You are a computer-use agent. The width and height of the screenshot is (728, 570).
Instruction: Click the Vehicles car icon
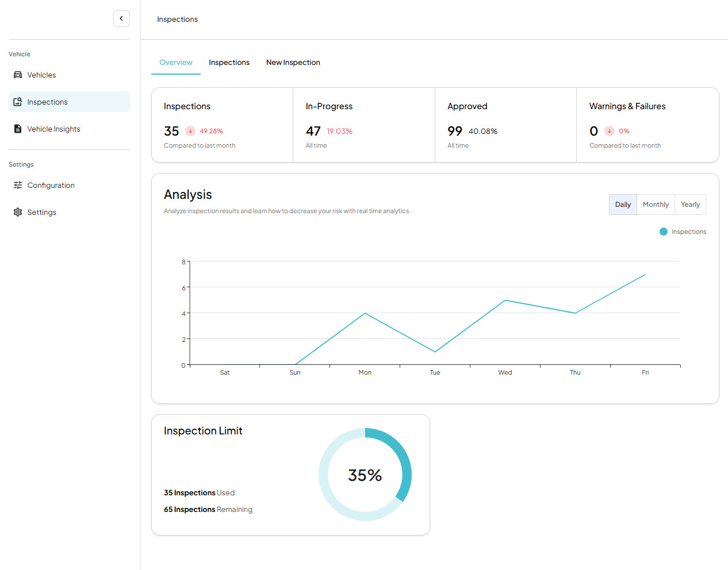click(18, 75)
